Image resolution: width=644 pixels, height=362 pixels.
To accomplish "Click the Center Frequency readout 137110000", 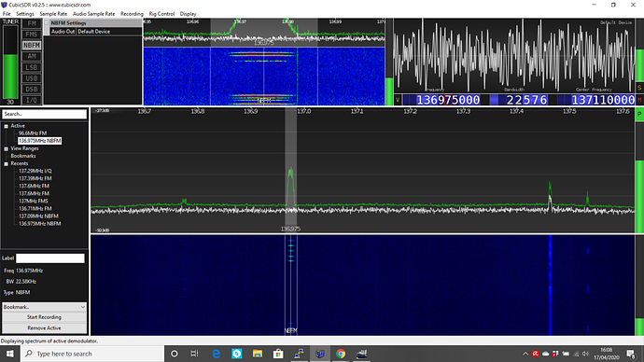I will [603, 100].
